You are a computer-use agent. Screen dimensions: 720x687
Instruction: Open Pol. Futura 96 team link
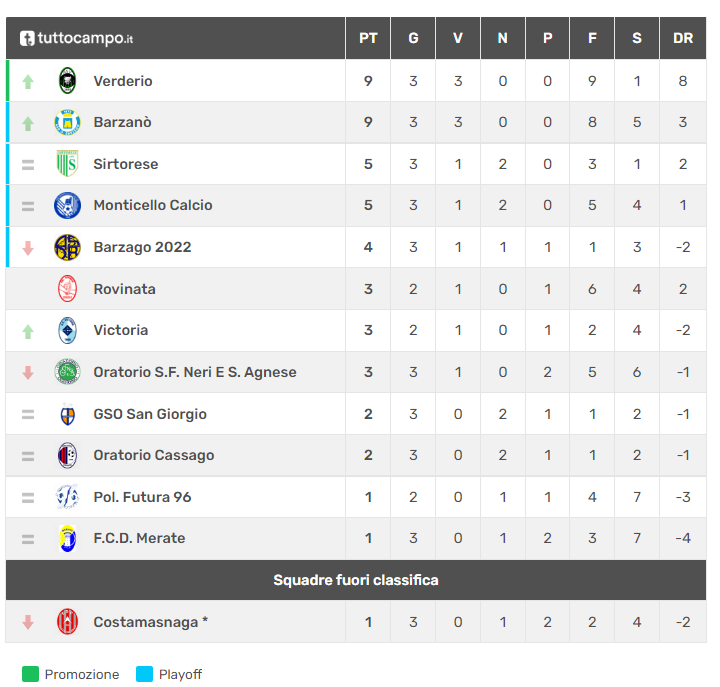(142, 497)
